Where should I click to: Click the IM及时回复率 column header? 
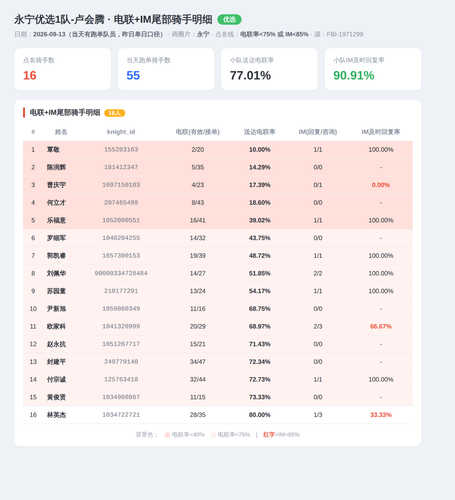point(381,132)
